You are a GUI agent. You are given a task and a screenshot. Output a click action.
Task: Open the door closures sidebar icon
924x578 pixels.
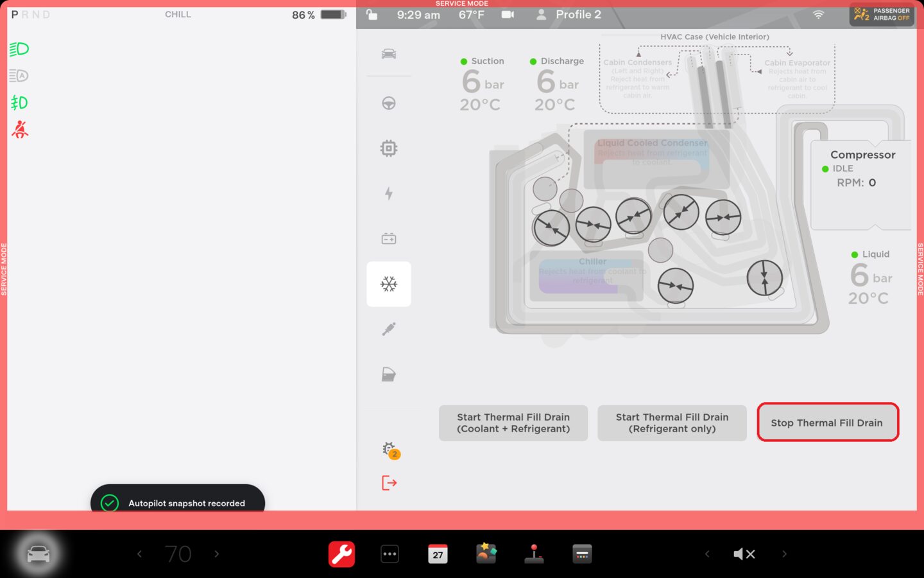(x=388, y=374)
